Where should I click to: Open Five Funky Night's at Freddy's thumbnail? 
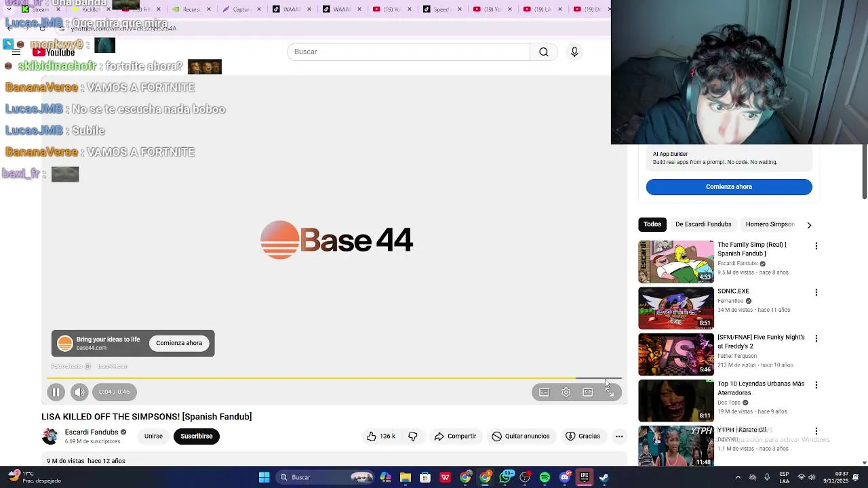point(676,354)
